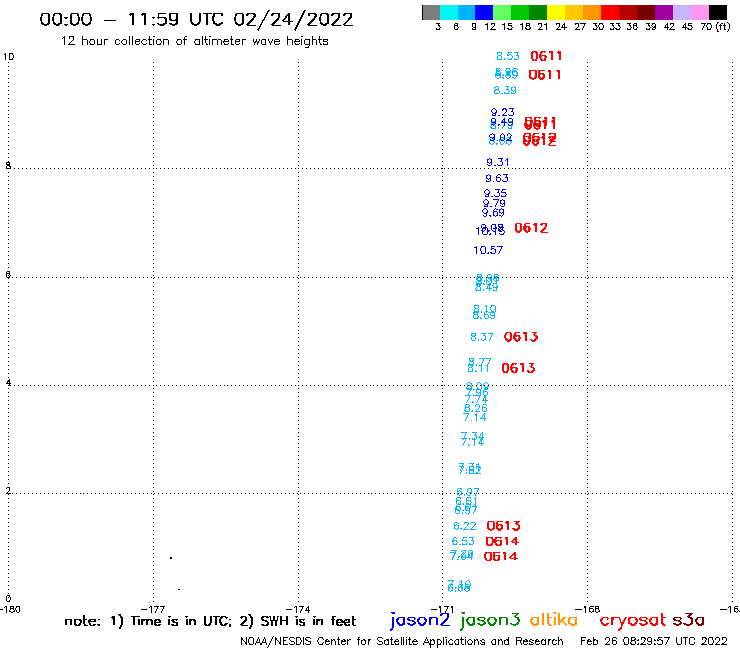Select the s3a satellite label

click(x=688, y=620)
